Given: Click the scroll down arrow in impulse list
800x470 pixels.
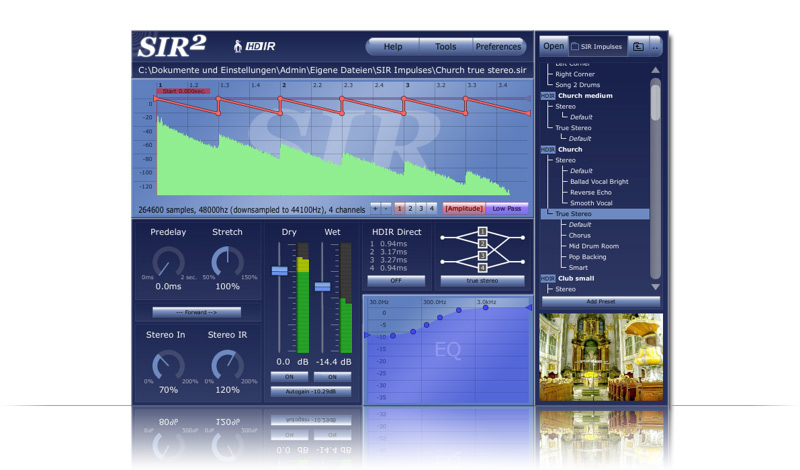Looking at the screenshot, I should pos(655,287).
